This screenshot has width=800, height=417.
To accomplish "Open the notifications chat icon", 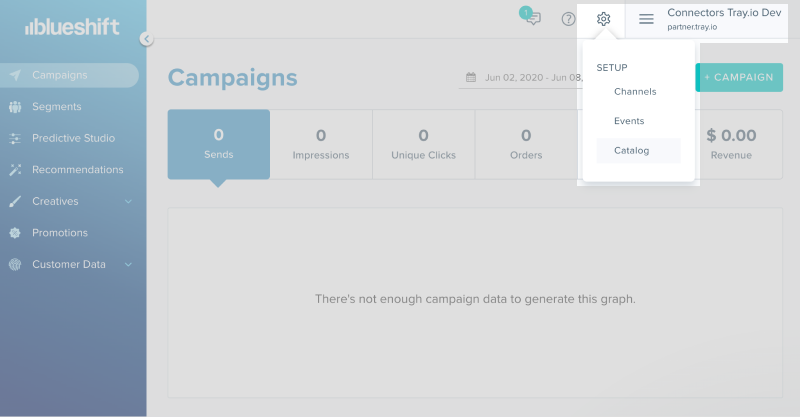I will [533, 18].
